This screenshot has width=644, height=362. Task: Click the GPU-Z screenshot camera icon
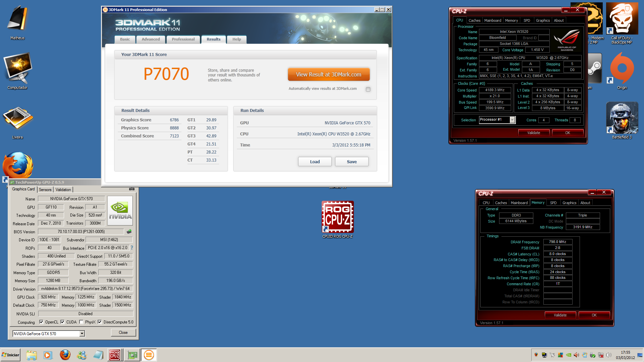pyautogui.click(x=132, y=189)
